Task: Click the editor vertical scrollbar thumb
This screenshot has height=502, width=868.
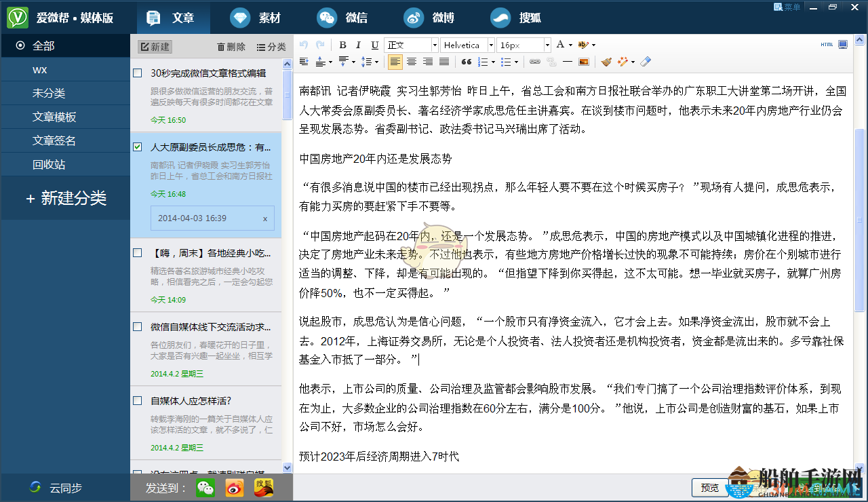Action: [x=859, y=220]
